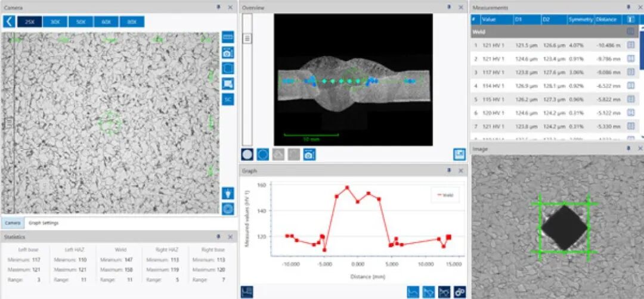Image resolution: width=644 pixels, height=299 pixels.
Task: Click the dark multi-curve chart icon under Graph
Action: [444, 292]
